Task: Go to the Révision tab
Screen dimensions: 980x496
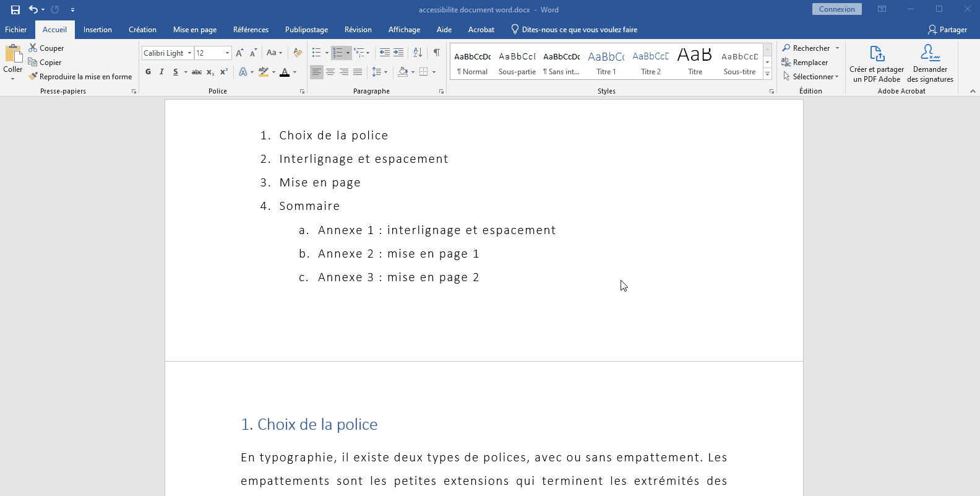Action: [358, 30]
